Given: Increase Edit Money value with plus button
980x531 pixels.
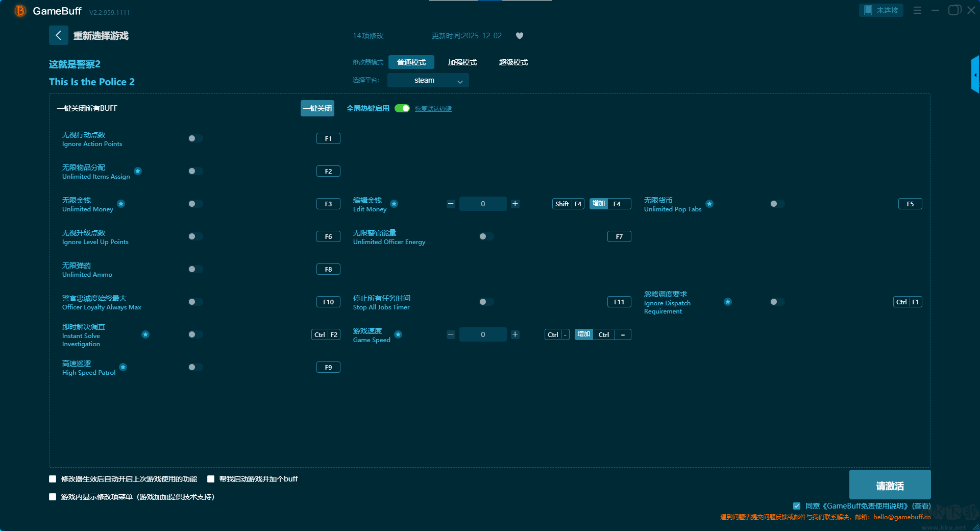Looking at the screenshot, I should pyautogui.click(x=515, y=204).
